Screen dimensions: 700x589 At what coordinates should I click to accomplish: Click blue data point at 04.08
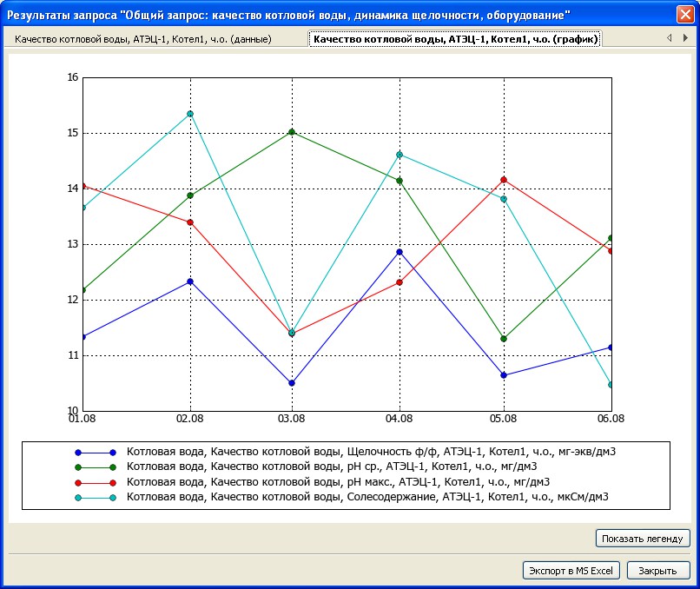(400, 252)
